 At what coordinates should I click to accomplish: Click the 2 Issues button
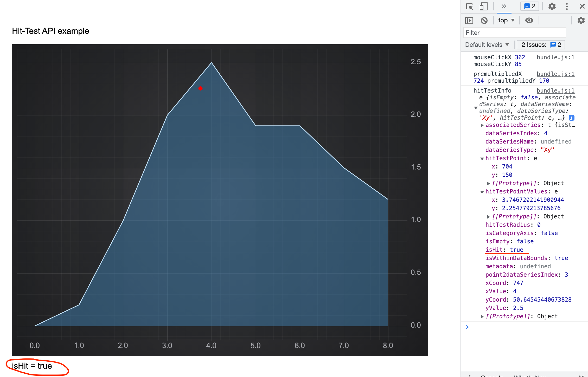pyautogui.click(x=541, y=45)
